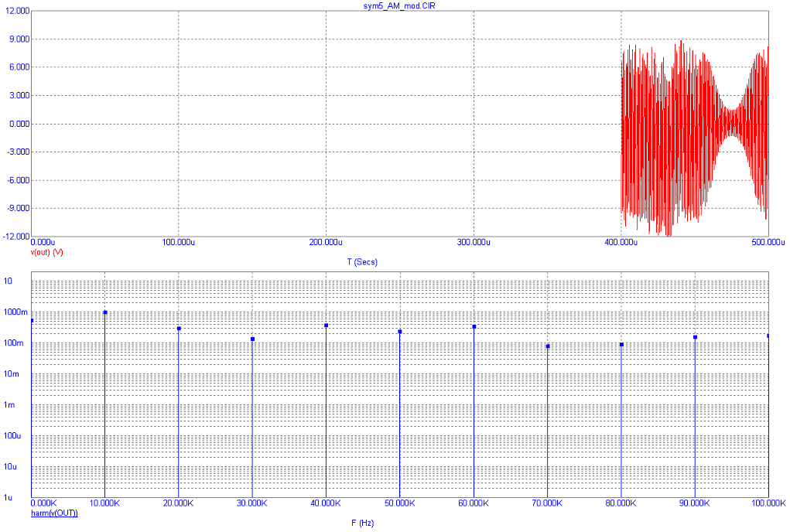
Task: Click the 12.000 voltage axis label
Action: coord(17,11)
